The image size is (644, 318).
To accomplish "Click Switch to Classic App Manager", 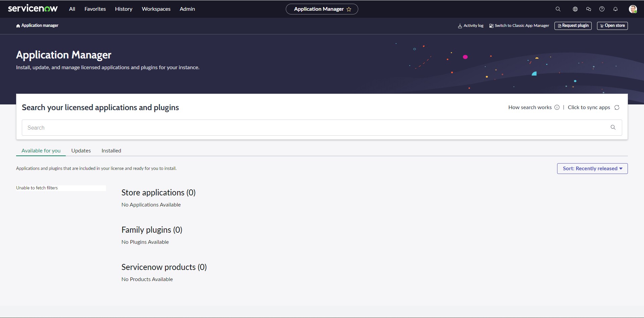I will point(519,26).
